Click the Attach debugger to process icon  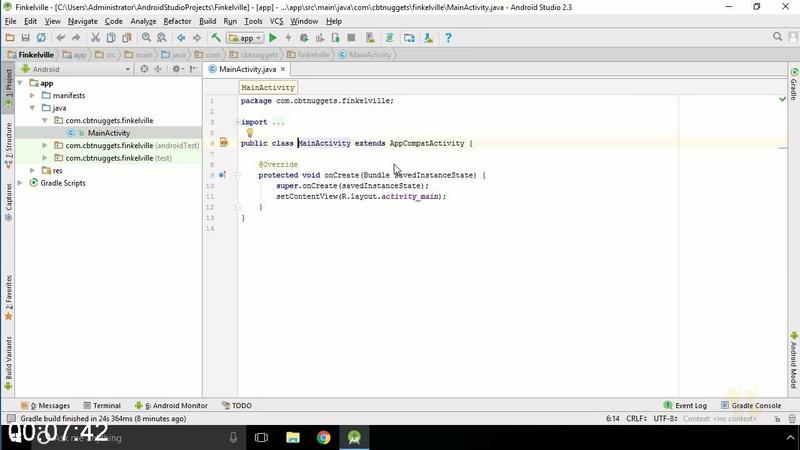click(x=336, y=38)
